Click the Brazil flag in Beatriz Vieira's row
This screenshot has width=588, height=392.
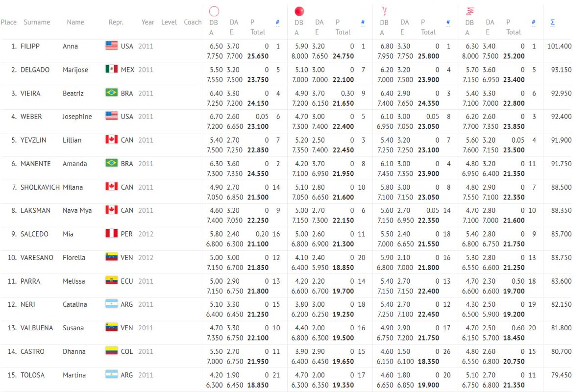coord(112,93)
